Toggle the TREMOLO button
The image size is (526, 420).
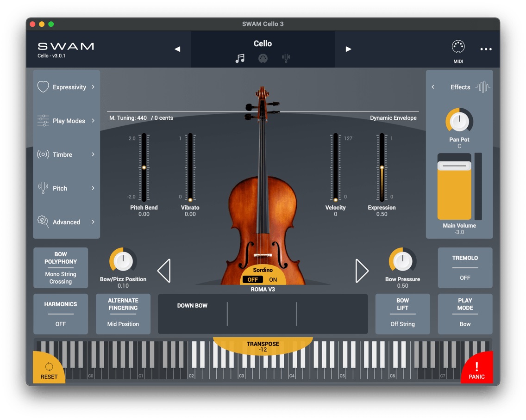[x=465, y=268]
